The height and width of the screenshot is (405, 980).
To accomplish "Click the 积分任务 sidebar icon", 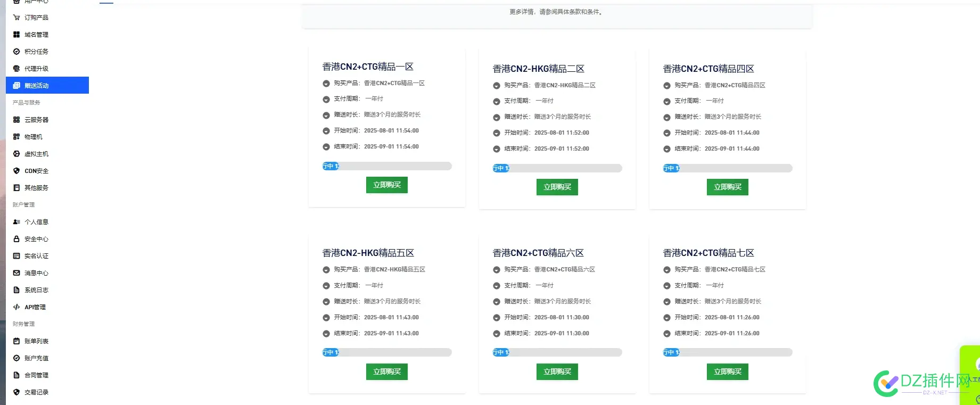I will click(17, 52).
